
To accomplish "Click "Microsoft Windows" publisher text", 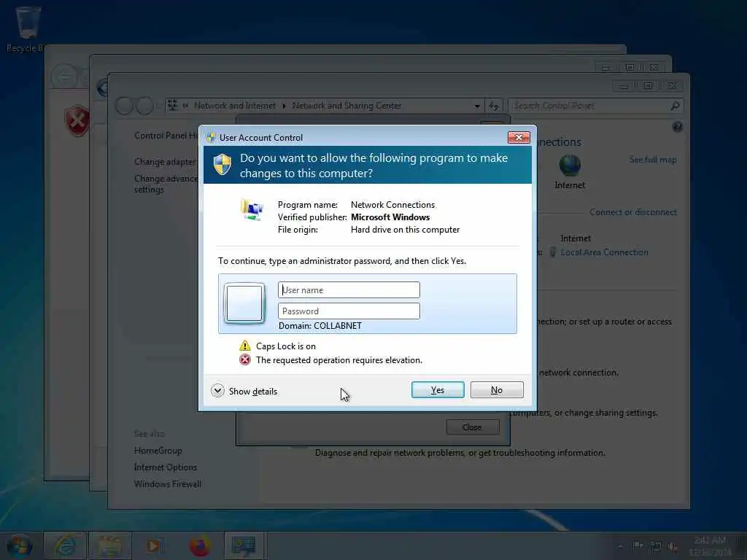I will pos(390,217).
